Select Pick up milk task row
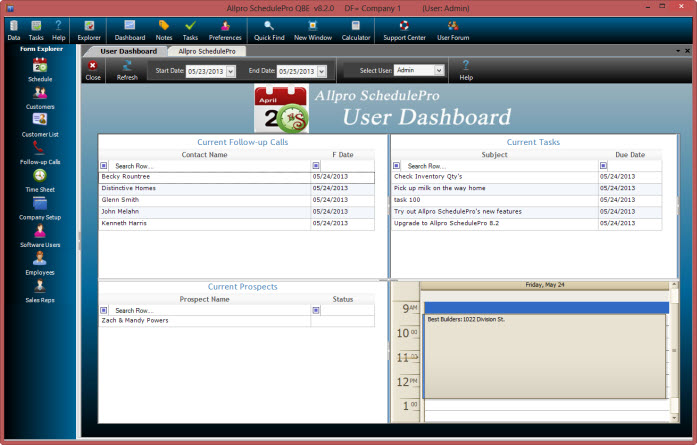 [x=526, y=188]
